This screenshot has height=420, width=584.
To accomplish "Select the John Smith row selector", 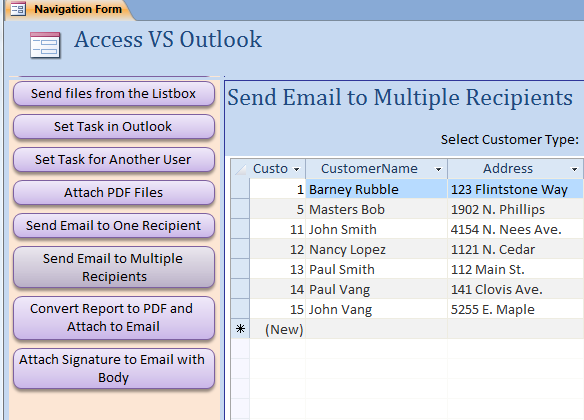I will point(240,229).
